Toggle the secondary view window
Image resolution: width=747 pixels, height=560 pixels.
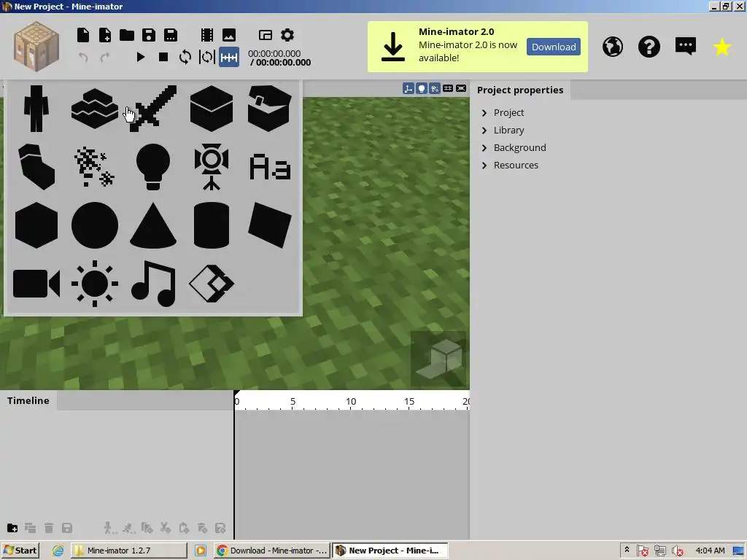tap(266, 35)
